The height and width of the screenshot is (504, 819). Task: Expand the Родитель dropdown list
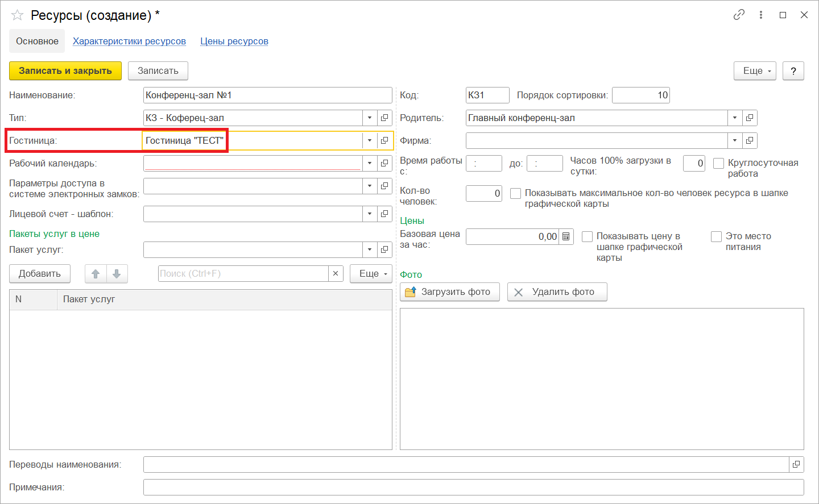tap(735, 118)
